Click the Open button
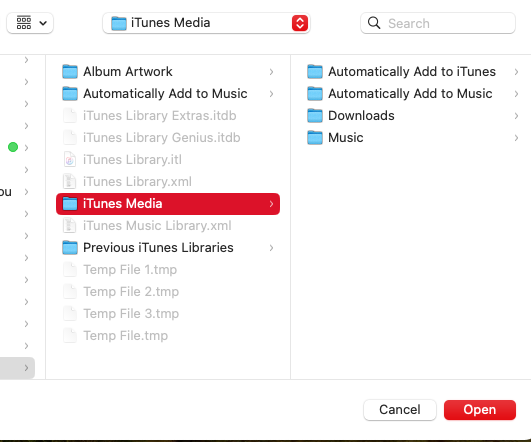531x442 pixels. (480, 410)
